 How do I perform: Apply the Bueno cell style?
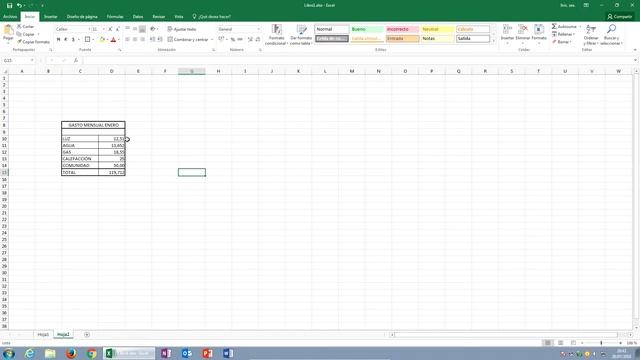coord(367,29)
